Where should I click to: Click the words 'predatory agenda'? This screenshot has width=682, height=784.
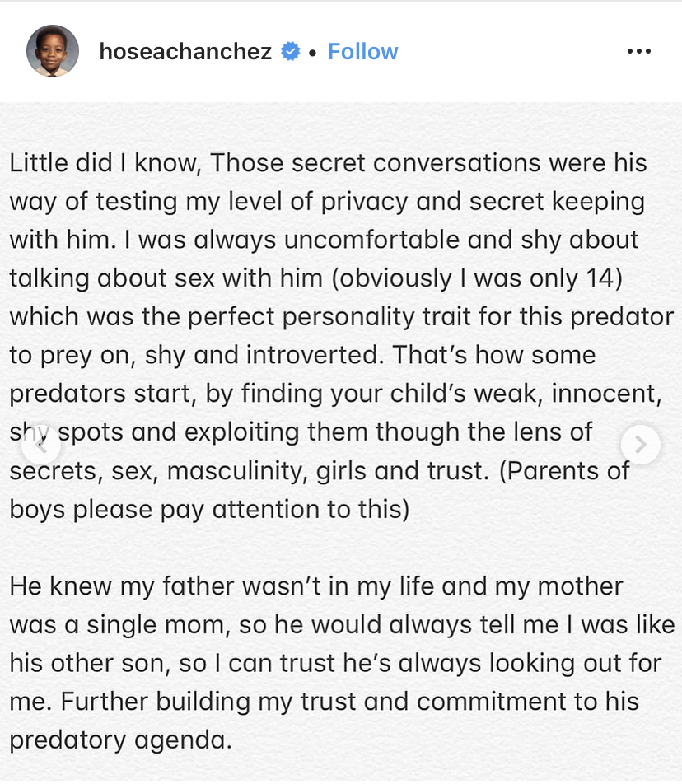121,740
